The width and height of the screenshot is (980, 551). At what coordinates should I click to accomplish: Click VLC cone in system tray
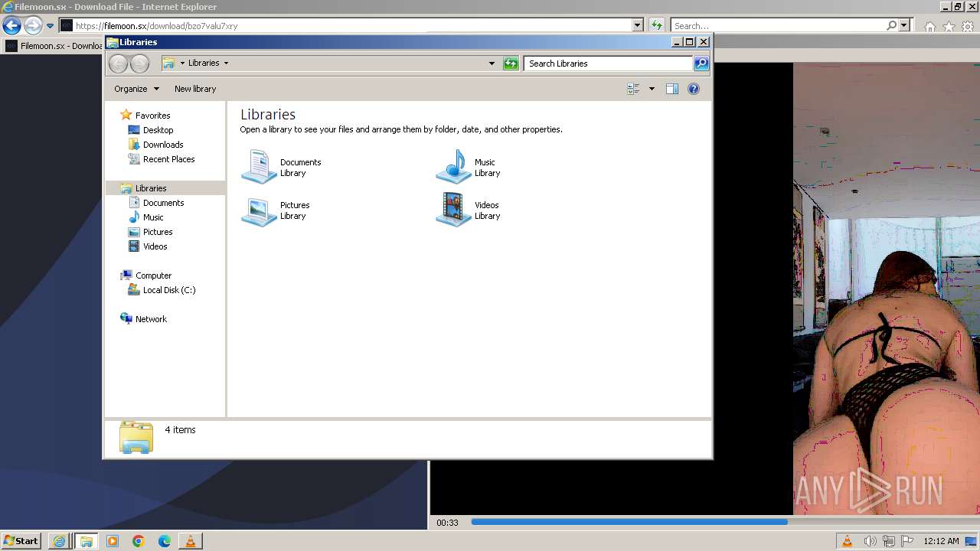(x=847, y=541)
